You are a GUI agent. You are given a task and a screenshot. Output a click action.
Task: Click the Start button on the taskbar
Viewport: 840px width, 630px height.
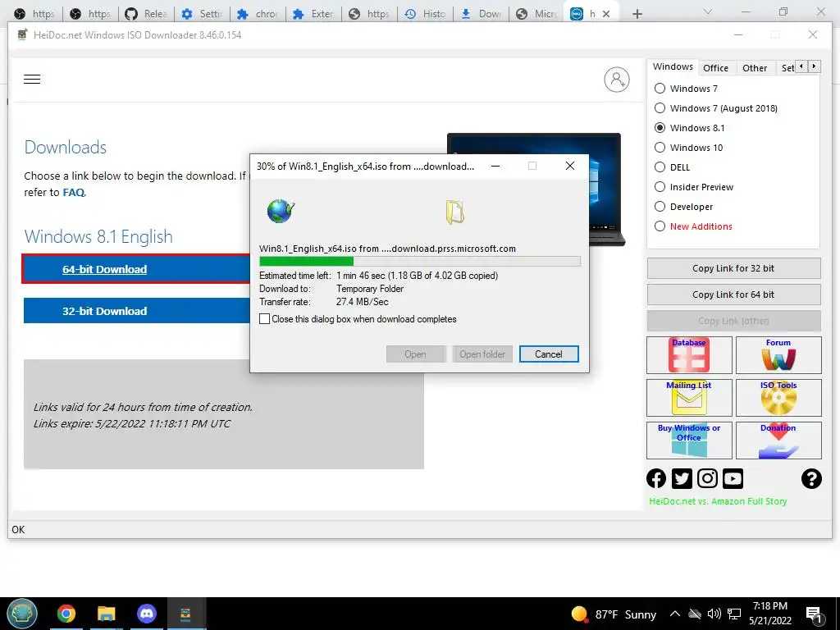click(22, 614)
